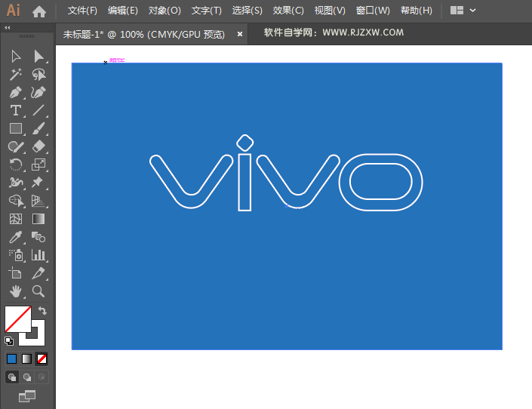Screen dimensions: 532x409
Task: Choose the Rotate tool
Action: coord(16,165)
